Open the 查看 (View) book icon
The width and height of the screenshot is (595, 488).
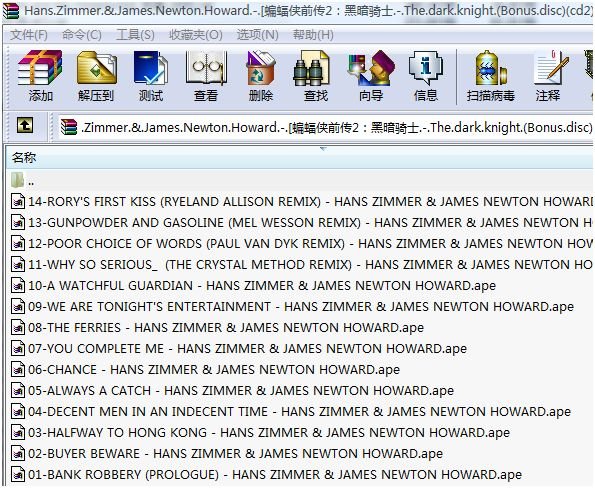[x=206, y=76]
